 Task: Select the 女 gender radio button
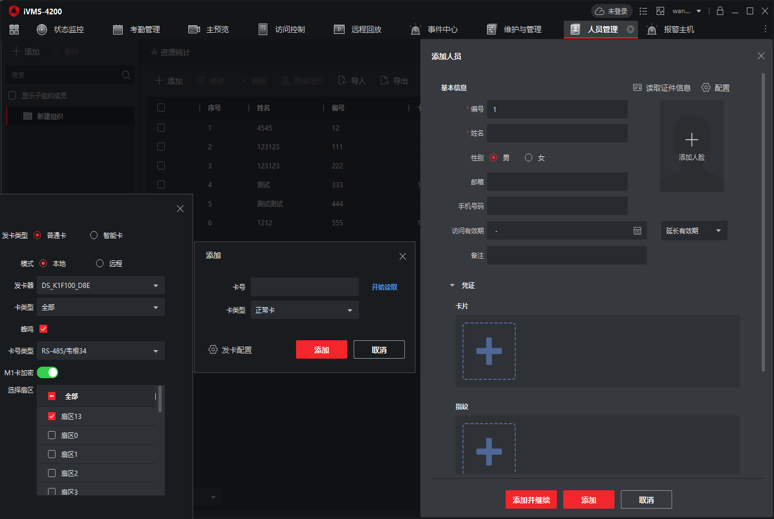(x=529, y=158)
